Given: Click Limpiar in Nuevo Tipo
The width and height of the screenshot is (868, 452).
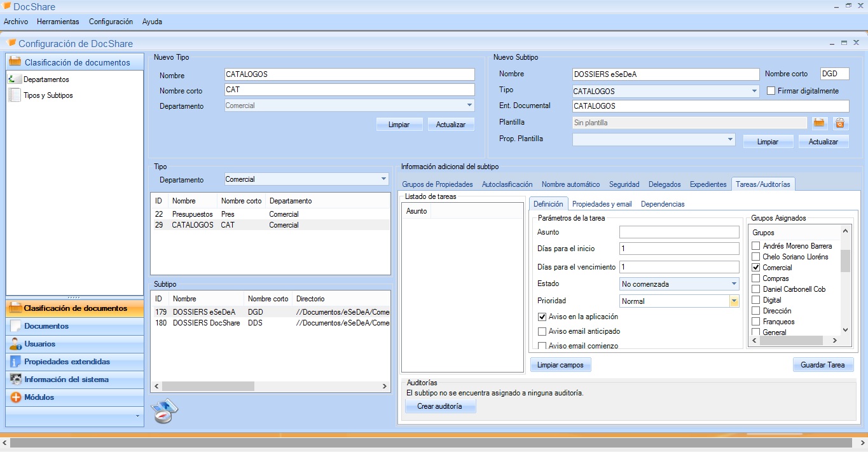Looking at the screenshot, I should point(399,125).
